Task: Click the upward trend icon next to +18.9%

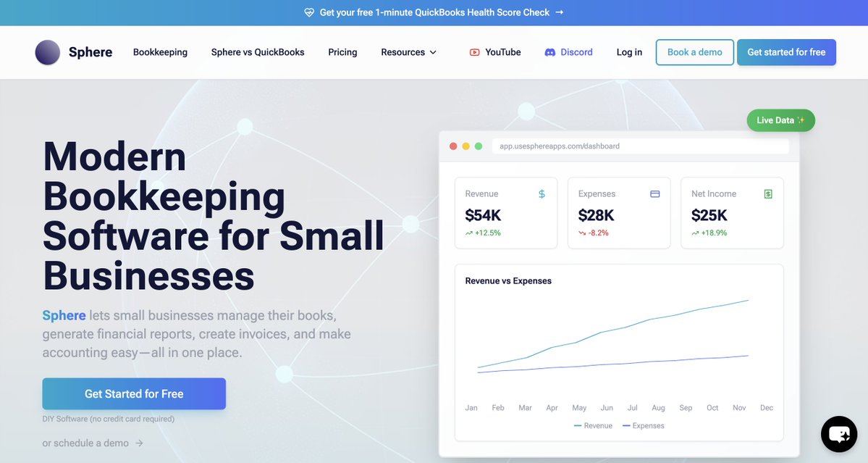Action: coord(695,233)
